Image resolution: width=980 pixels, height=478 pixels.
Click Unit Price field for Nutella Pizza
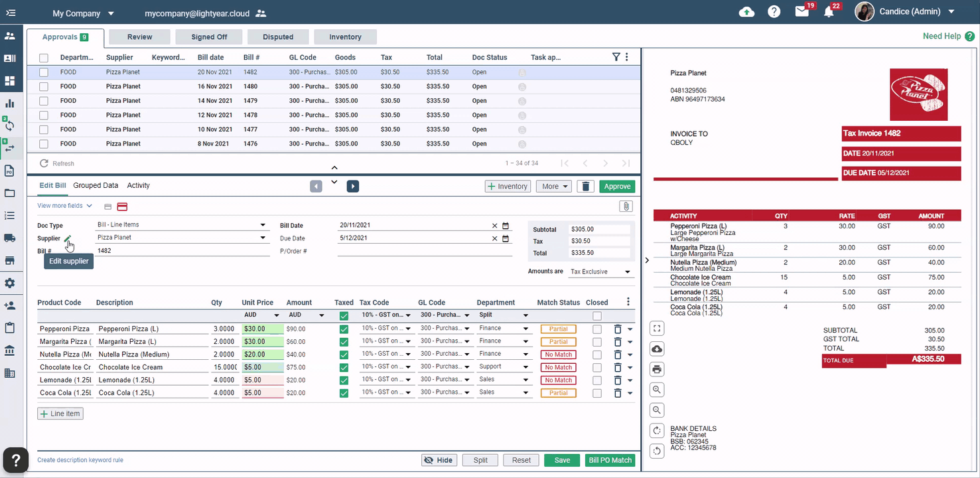tap(263, 355)
